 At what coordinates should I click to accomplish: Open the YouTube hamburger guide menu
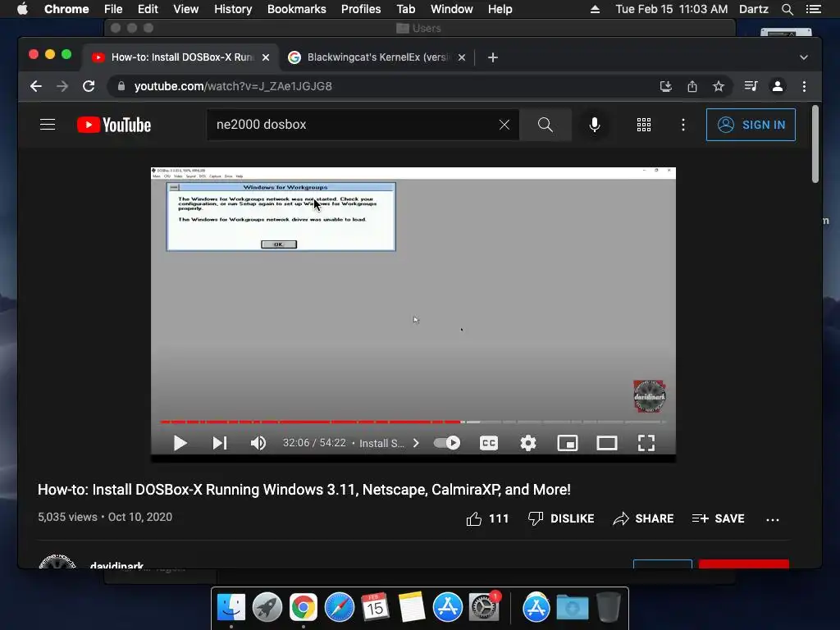(x=48, y=125)
